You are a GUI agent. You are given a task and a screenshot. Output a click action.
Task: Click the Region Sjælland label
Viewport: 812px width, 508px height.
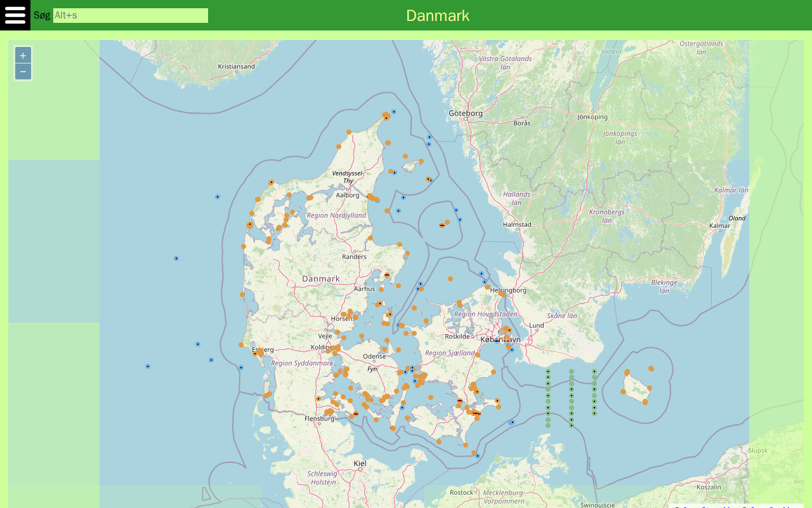tap(450, 353)
